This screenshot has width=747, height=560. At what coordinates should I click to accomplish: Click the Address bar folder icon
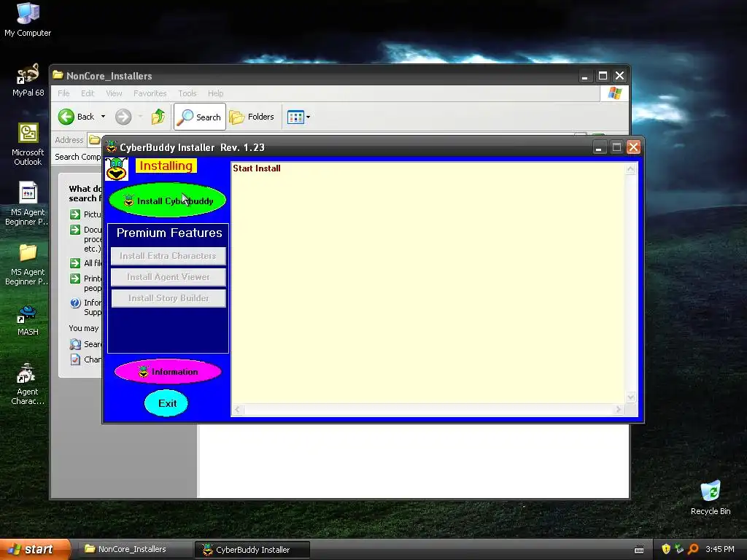[x=94, y=140]
